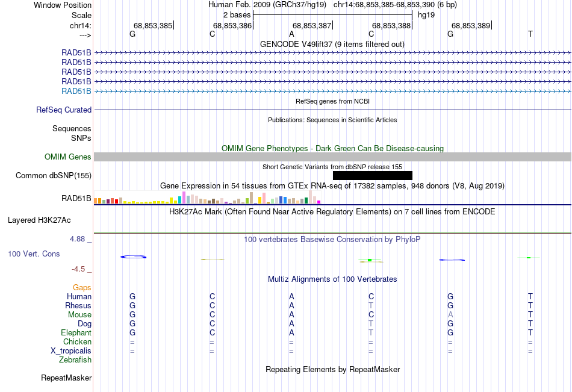The height and width of the screenshot is (392, 572).
Task: Select the magenta bar ending the GTEx chart
Action: (319, 202)
